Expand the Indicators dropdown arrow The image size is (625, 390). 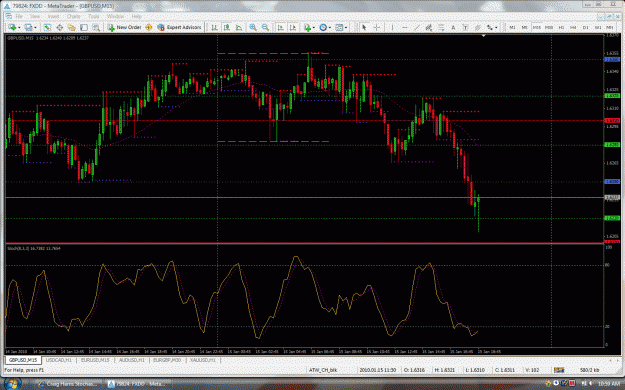point(314,28)
